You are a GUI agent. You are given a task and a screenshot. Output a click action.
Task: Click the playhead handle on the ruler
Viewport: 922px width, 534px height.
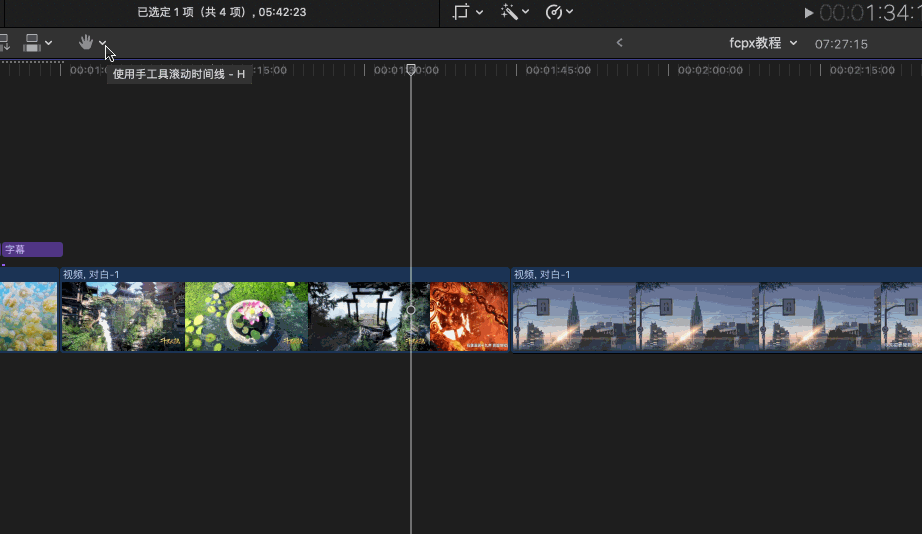(411, 69)
